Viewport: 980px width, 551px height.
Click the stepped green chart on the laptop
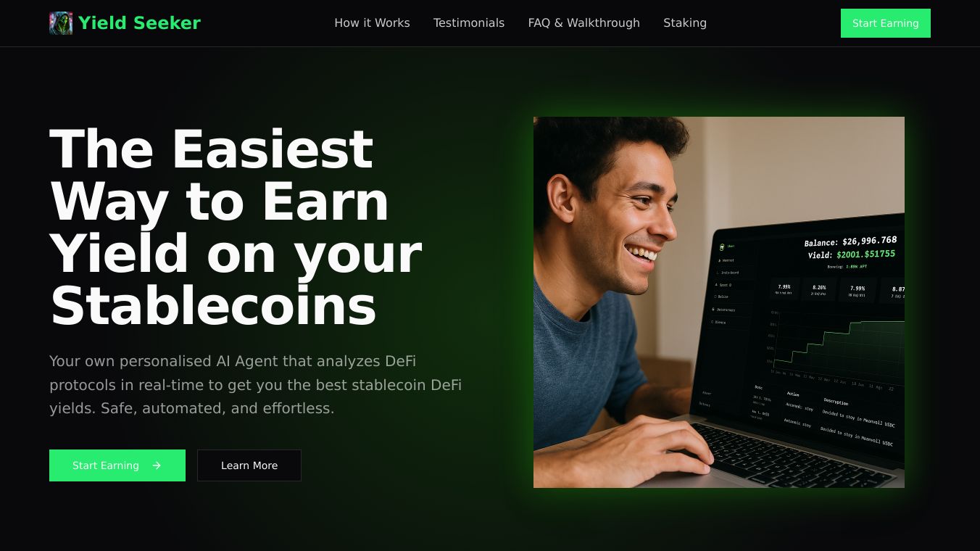[837, 342]
